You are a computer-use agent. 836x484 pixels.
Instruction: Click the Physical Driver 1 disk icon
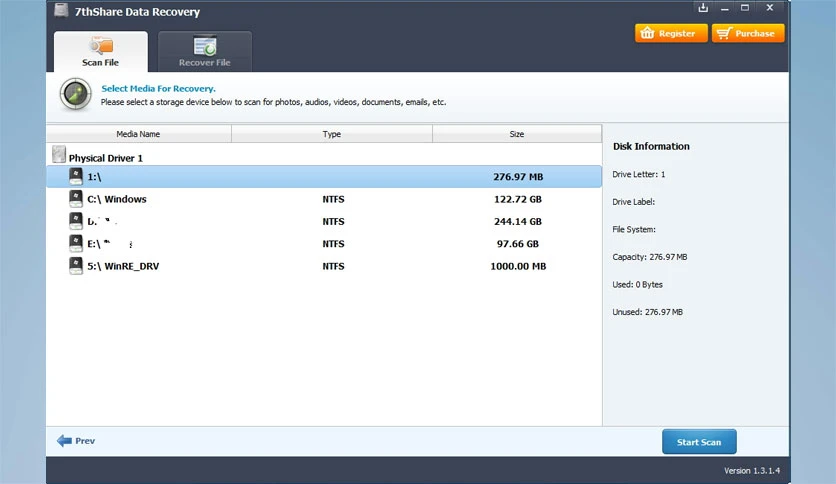(59, 155)
